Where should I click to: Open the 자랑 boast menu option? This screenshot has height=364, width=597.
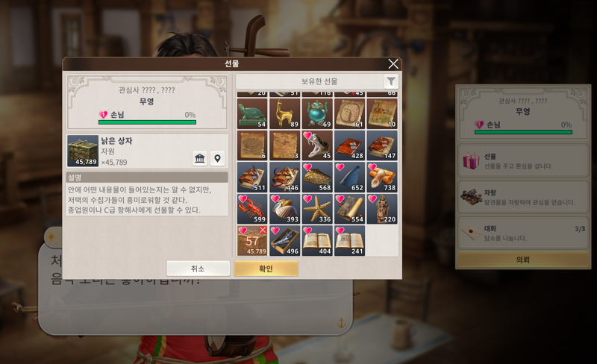click(523, 197)
